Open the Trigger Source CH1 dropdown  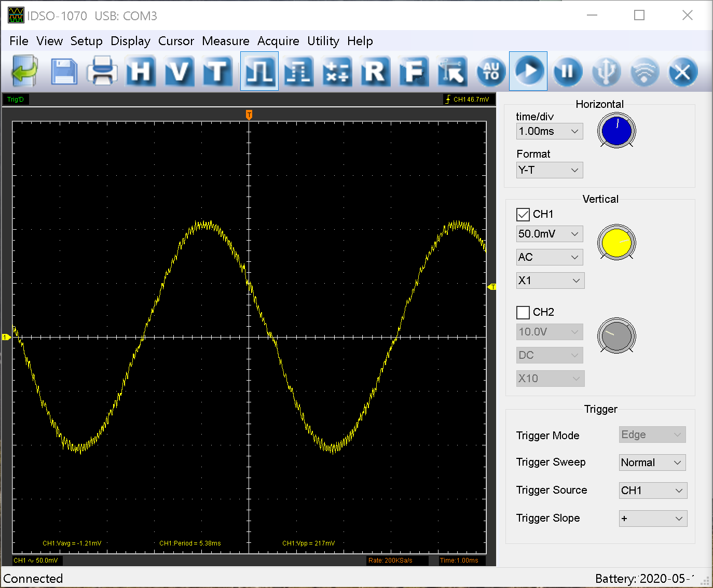point(653,491)
